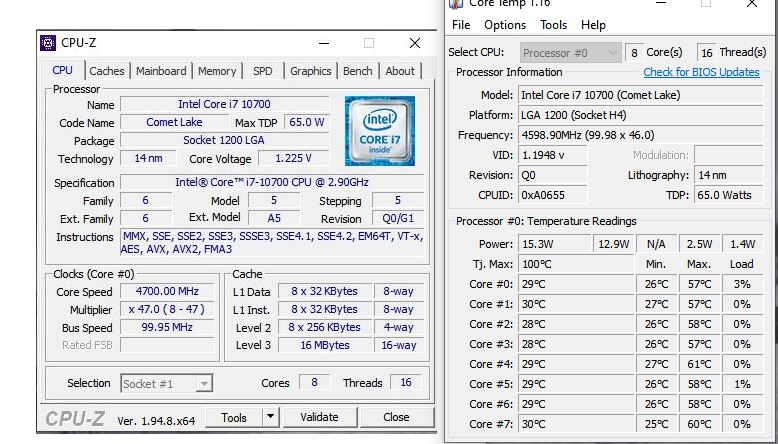The height and width of the screenshot is (444, 778).
Task: Click the Validate button
Action: pyautogui.click(x=319, y=418)
